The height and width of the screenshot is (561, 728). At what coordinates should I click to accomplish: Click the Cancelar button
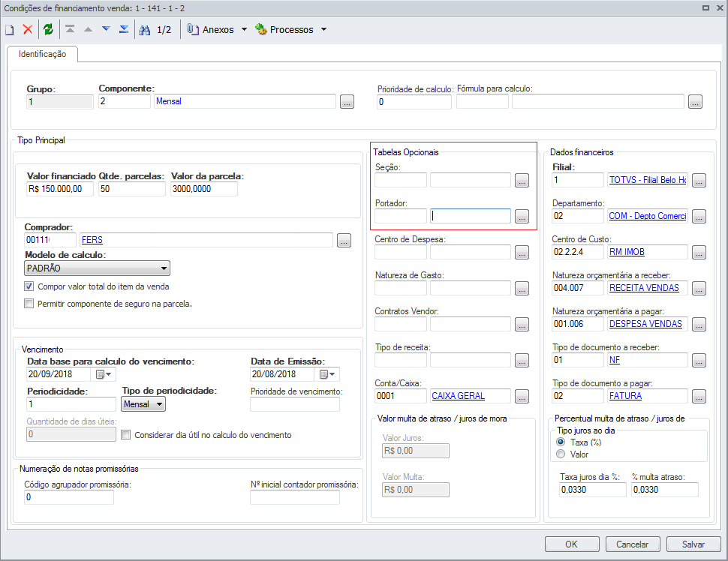pyautogui.click(x=633, y=544)
